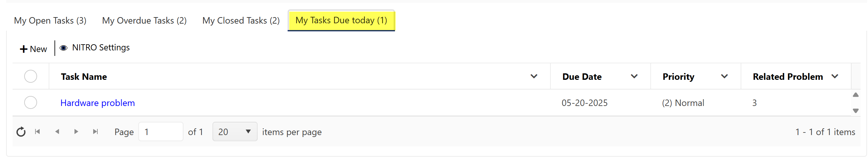Expand Priority column menu
This screenshot has height=158, width=868.
[724, 76]
